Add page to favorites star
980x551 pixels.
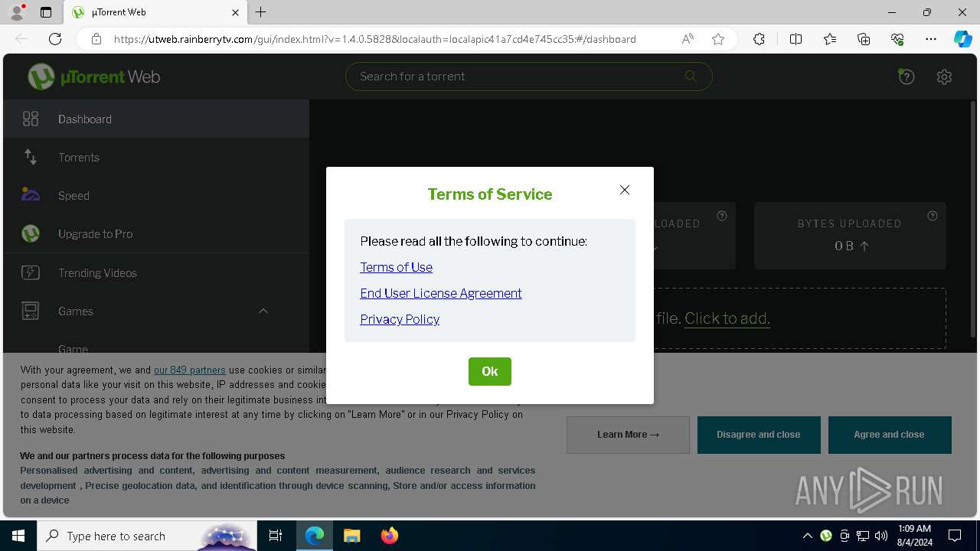718,39
